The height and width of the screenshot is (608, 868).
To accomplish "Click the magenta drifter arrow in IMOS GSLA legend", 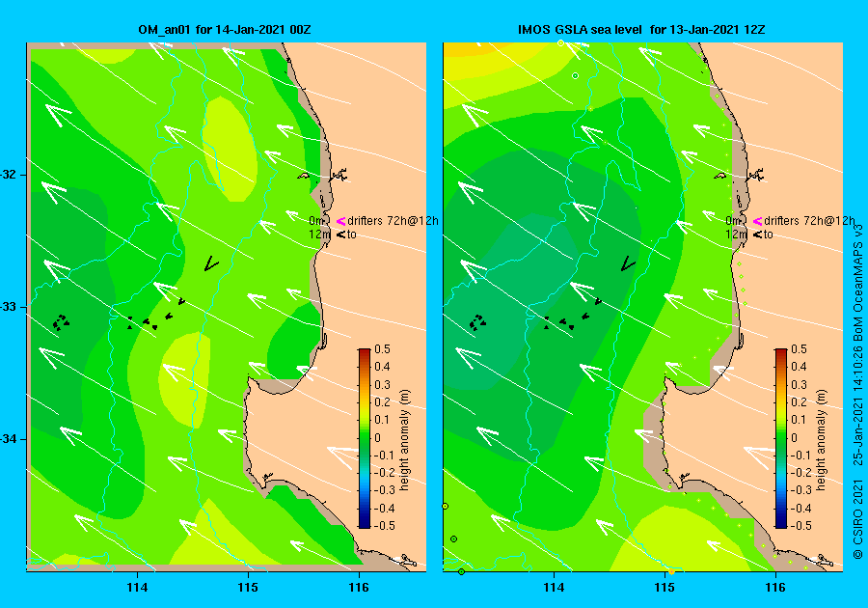I will (757, 222).
